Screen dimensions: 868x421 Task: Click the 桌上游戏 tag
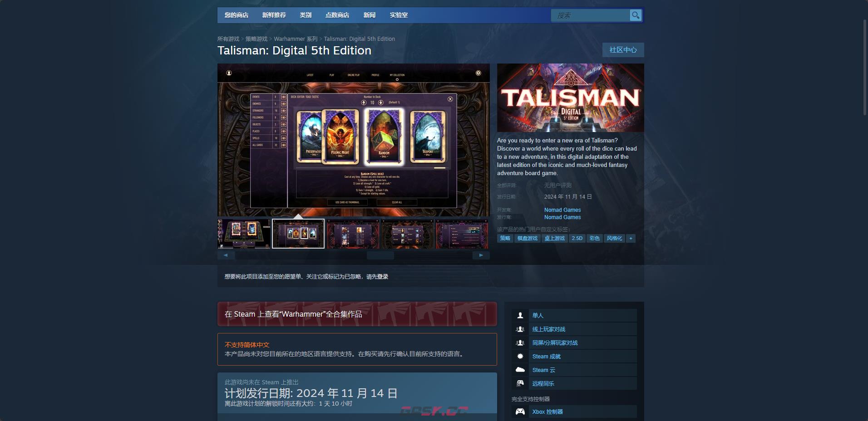point(555,238)
